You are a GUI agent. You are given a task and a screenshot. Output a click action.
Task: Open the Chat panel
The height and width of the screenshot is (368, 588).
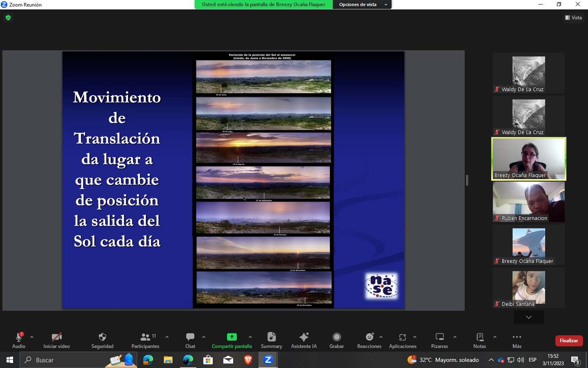pos(190,340)
